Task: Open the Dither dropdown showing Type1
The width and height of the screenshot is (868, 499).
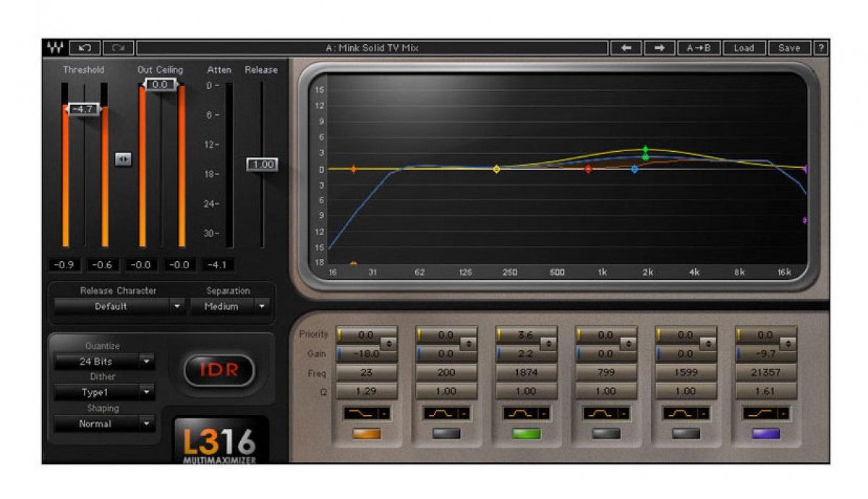Action: [104, 393]
